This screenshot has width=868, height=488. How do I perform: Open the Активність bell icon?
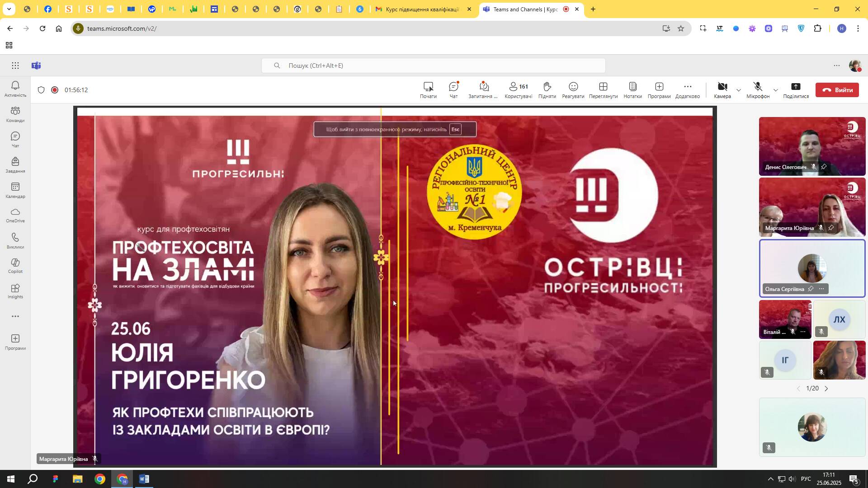click(15, 89)
